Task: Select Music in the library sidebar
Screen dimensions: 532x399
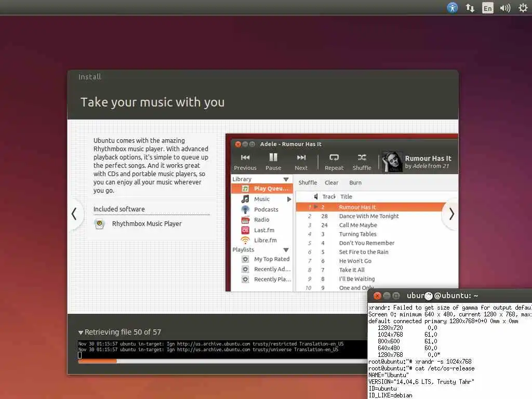Action: tap(262, 199)
